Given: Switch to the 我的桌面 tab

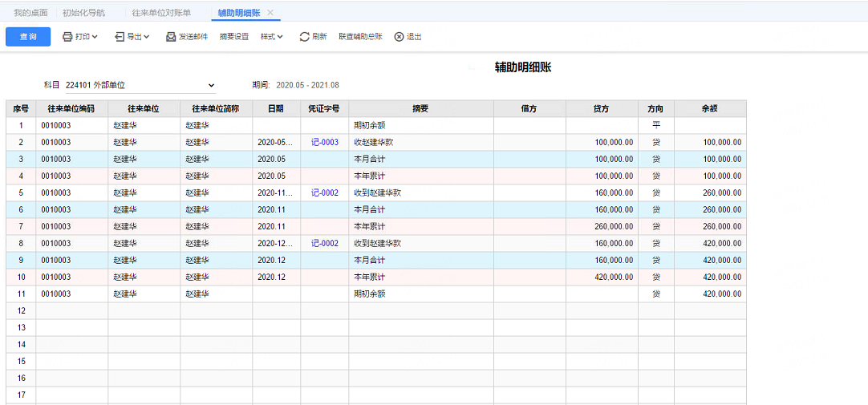Looking at the screenshot, I should click(x=30, y=12).
